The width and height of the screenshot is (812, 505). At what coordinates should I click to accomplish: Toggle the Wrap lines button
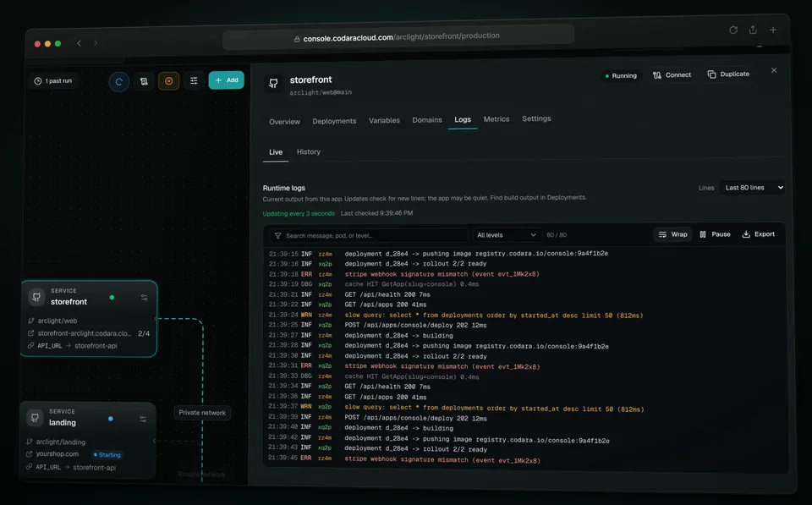click(672, 234)
